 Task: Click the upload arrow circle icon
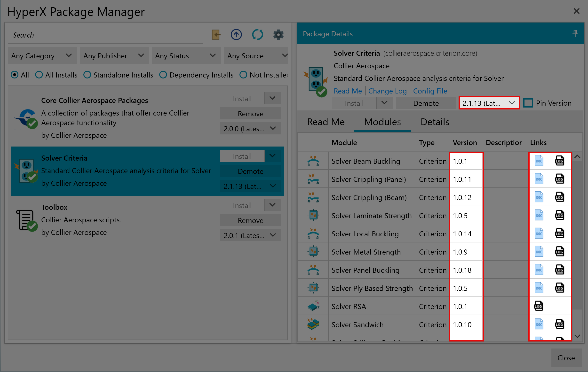[236, 35]
